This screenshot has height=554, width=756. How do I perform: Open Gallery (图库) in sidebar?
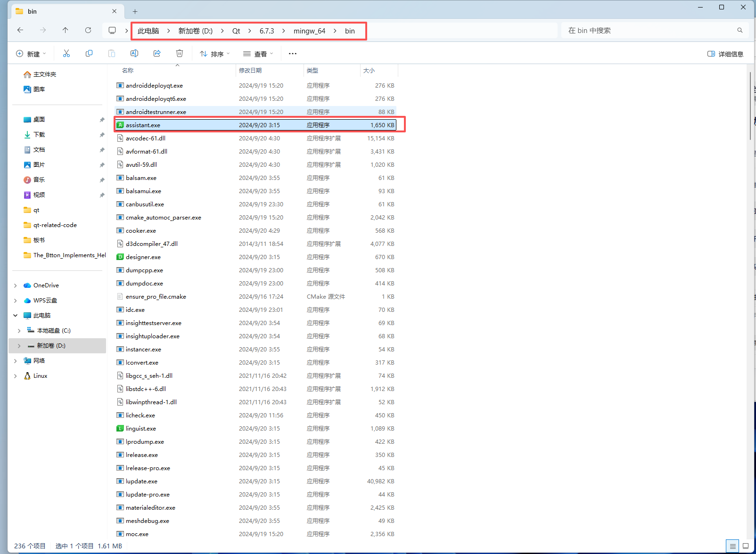point(34,90)
